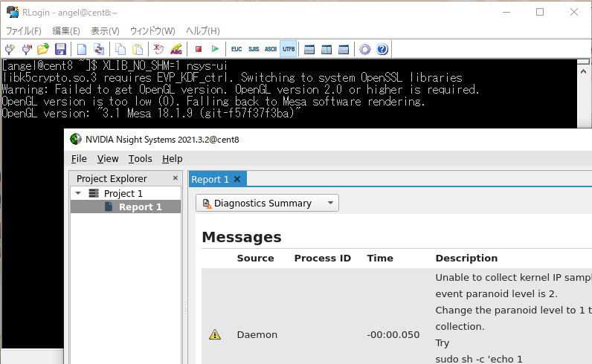Open RLogin ヘルプ(H) menu
The width and height of the screenshot is (592, 364).
click(203, 31)
